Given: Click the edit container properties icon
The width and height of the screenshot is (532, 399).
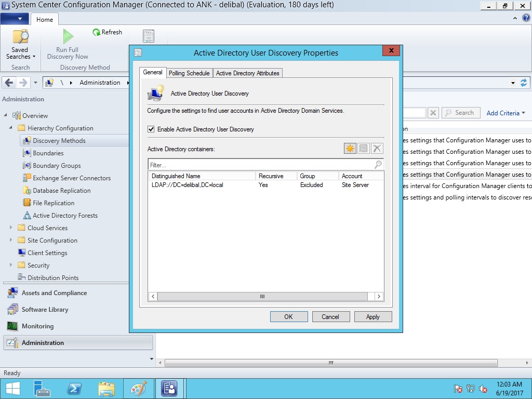Looking at the screenshot, I should click(363, 149).
